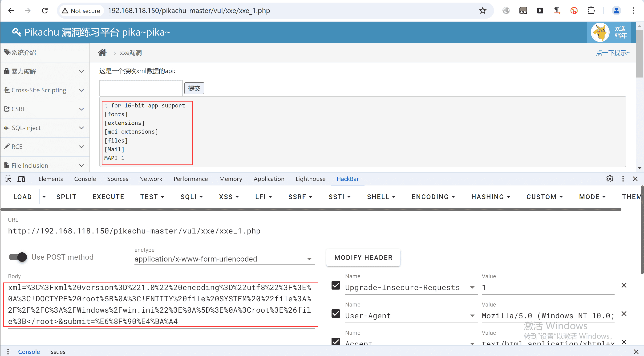This screenshot has height=356, width=644.
Task: Open the enctype dropdown
Action: (224, 259)
